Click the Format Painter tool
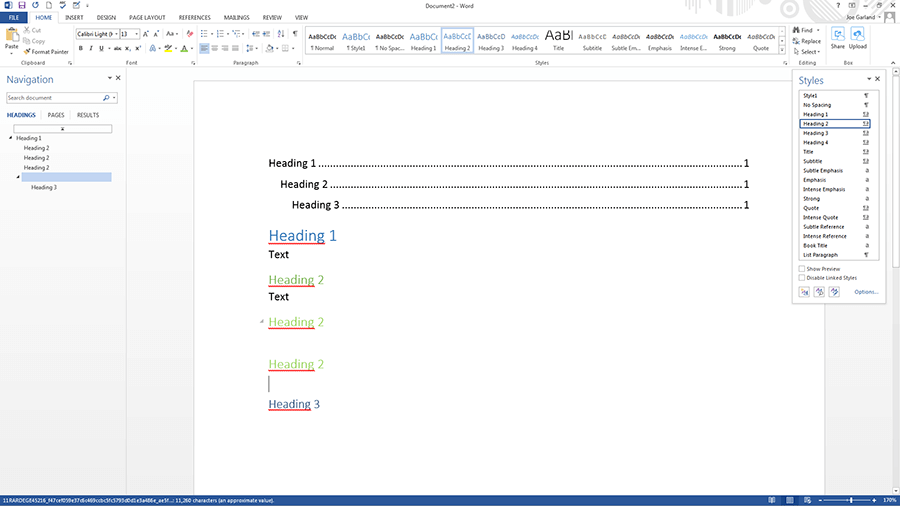The width and height of the screenshot is (900, 506). pos(48,52)
